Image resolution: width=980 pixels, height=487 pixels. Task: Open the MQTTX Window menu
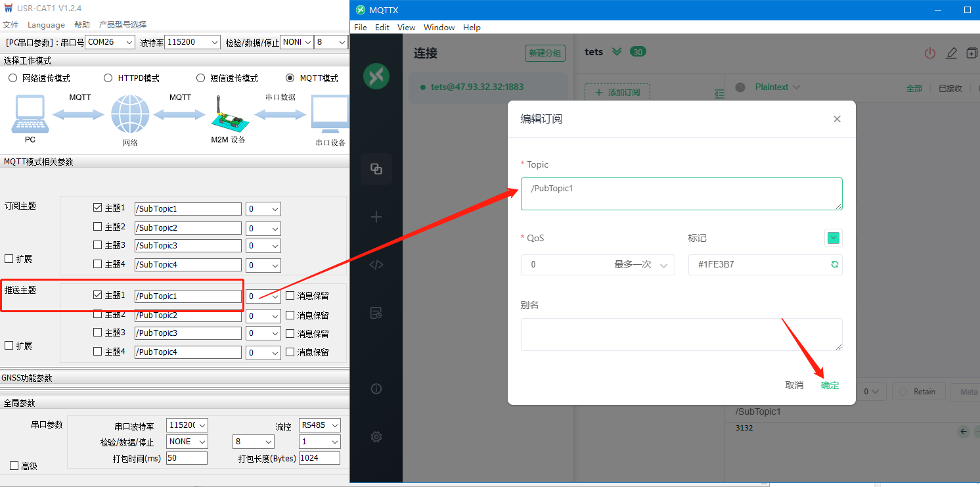tap(439, 28)
